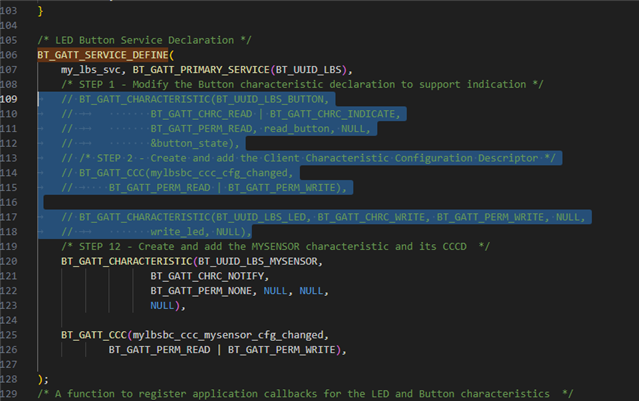Click BT_GATT_CHRC_NOTIFY on line 121

(x=207, y=276)
